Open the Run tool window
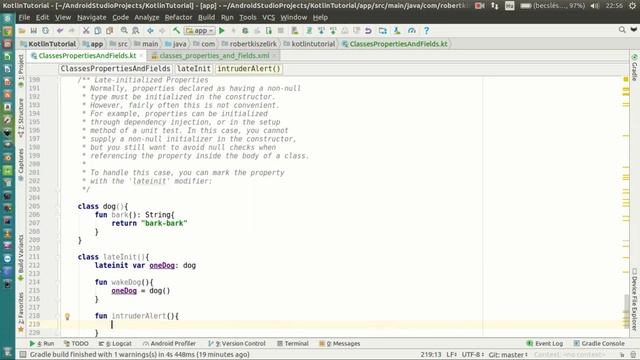Viewport: 640px width, 360px height. pyautogui.click(x=42, y=344)
